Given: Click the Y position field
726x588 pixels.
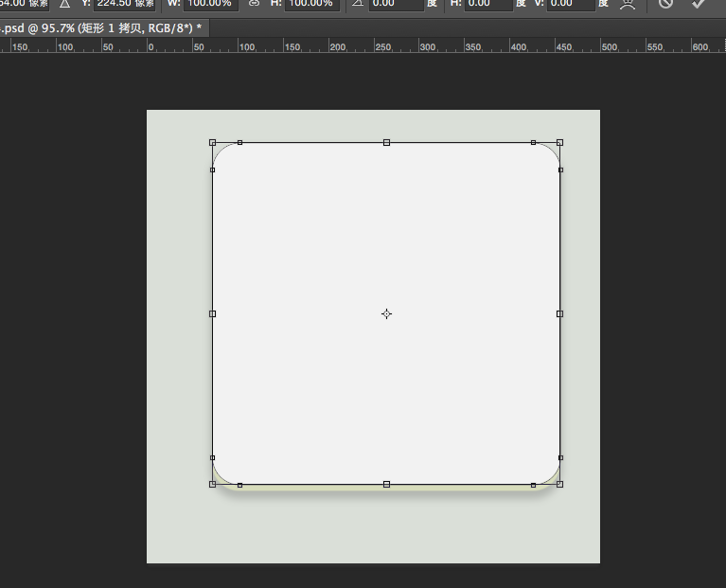Looking at the screenshot, I should [125, 4].
